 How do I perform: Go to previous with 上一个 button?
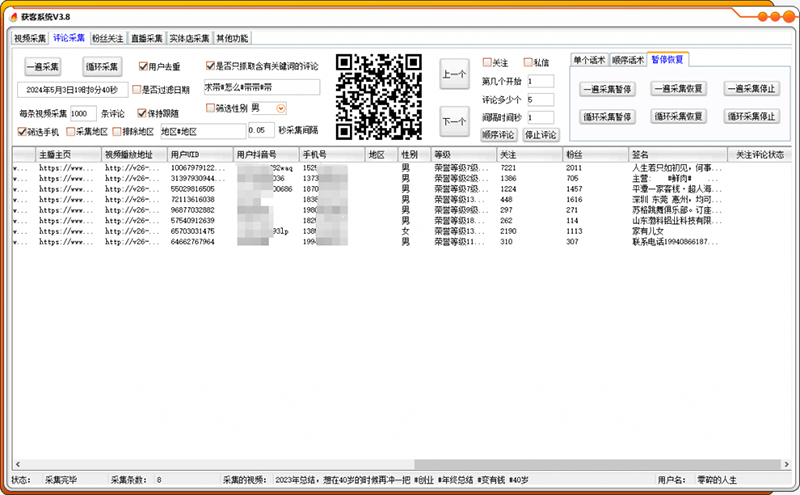[x=454, y=74]
